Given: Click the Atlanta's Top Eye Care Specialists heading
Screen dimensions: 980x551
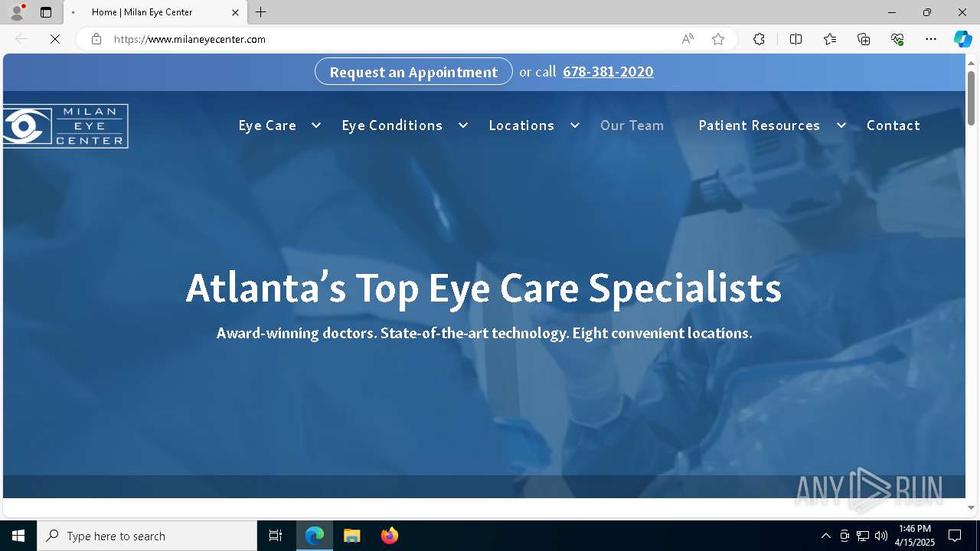Looking at the screenshot, I should point(484,289).
